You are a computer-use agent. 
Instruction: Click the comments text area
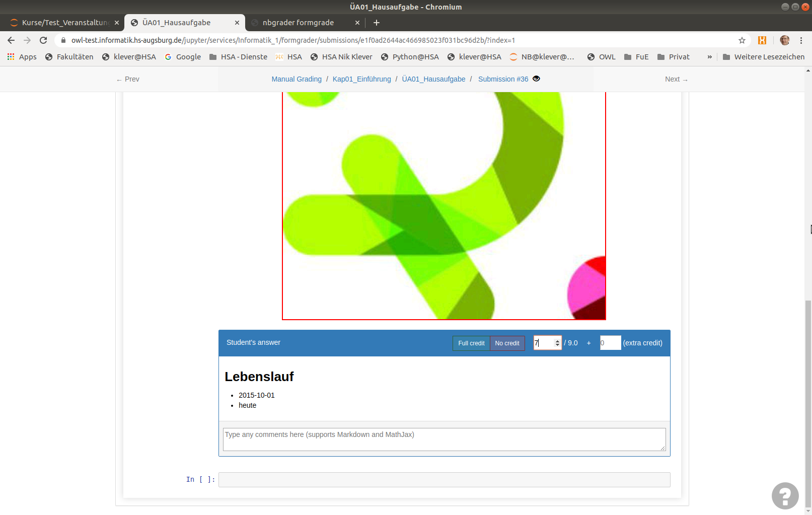pyautogui.click(x=444, y=439)
